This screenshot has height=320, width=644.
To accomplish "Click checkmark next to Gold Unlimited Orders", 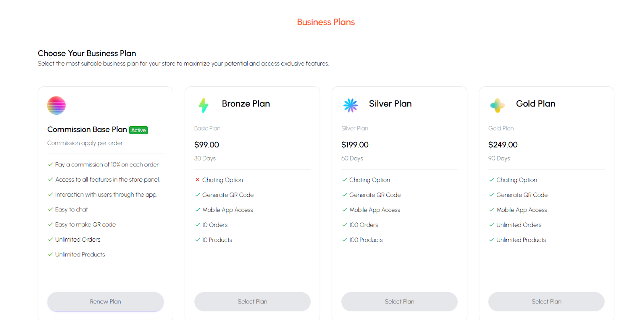I will coord(491,225).
